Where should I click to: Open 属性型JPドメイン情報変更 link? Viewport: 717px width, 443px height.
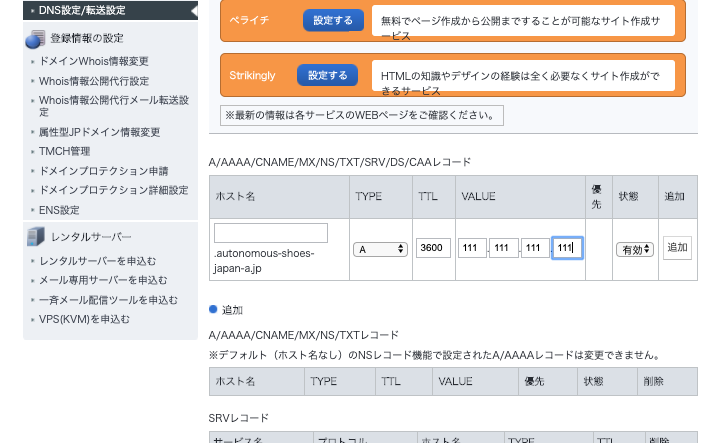98,132
